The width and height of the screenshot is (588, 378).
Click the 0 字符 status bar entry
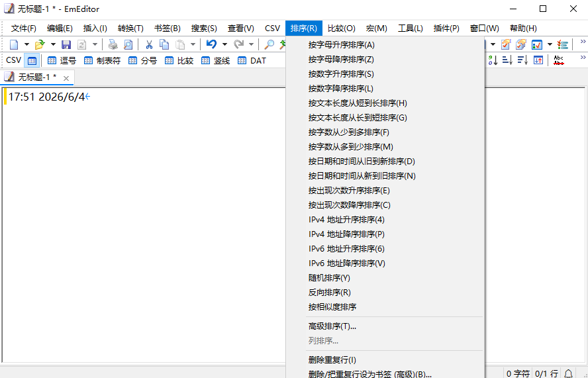click(x=518, y=373)
